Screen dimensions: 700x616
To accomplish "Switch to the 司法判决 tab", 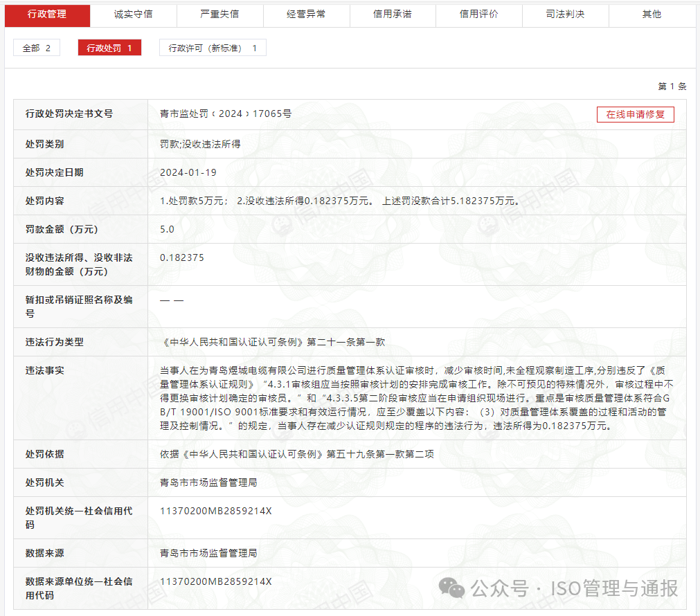I will tap(565, 15).
